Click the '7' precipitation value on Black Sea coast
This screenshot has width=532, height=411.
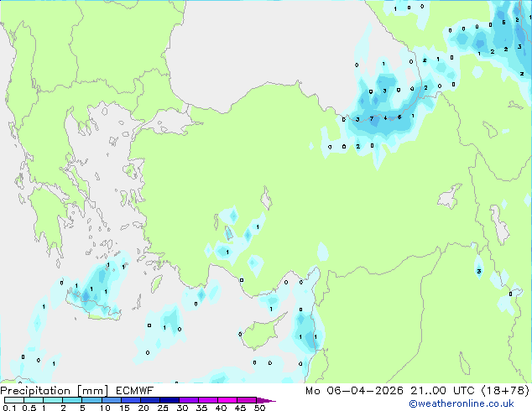click(372, 119)
